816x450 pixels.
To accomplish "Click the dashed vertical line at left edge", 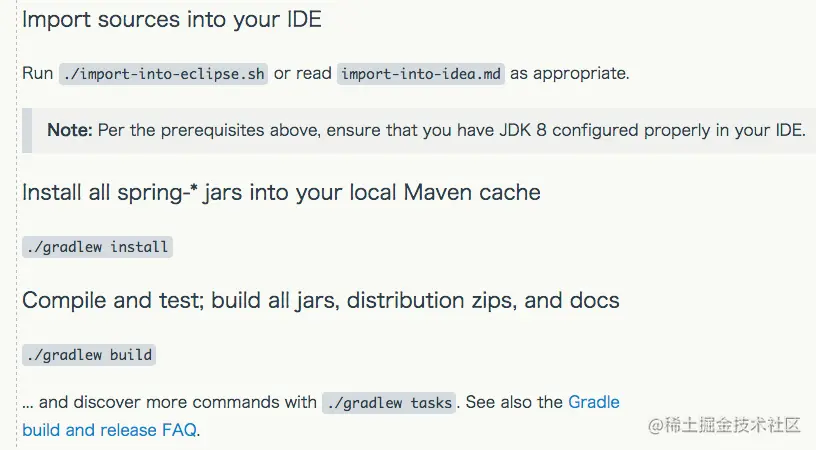I will [17, 225].
